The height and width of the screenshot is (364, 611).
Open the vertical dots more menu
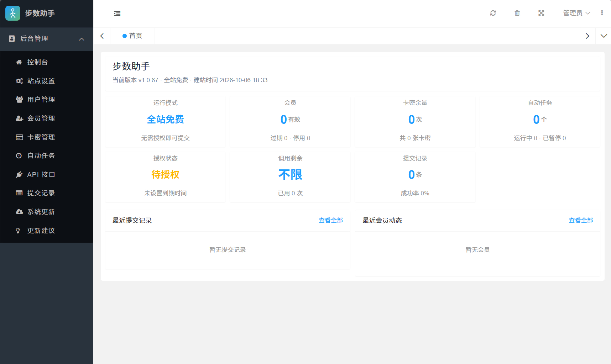click(x=602, y=13)
